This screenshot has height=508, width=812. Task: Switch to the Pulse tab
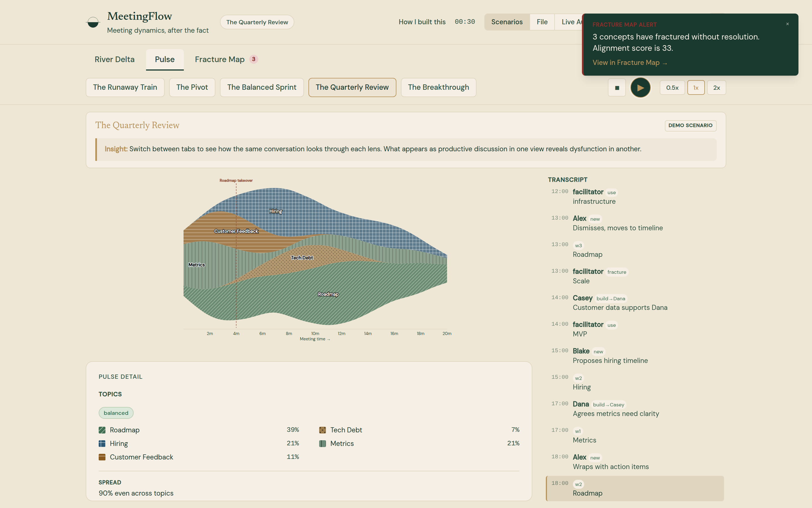point(165,60)
